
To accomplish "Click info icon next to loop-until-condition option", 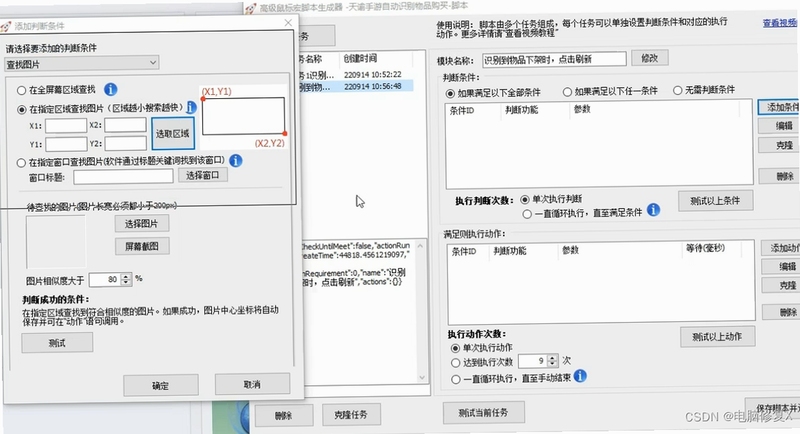I will [653, 210].
